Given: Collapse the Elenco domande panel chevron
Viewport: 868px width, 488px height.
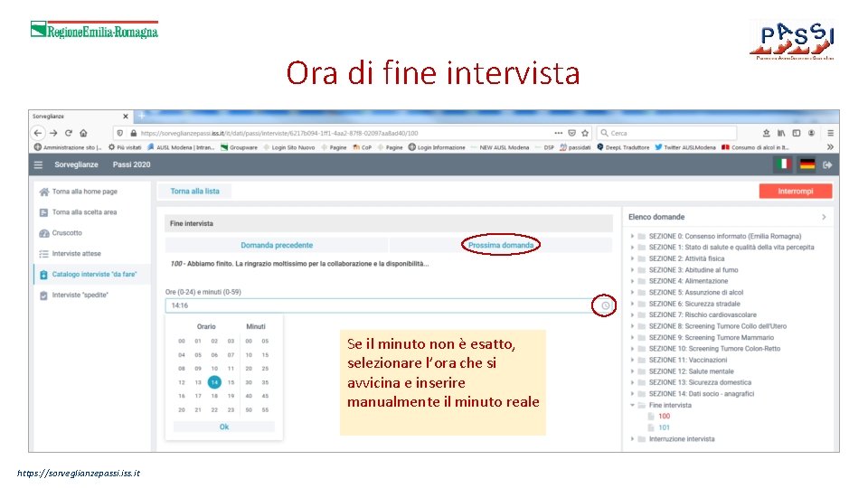Looking at the screenshot, I should 825,217.
